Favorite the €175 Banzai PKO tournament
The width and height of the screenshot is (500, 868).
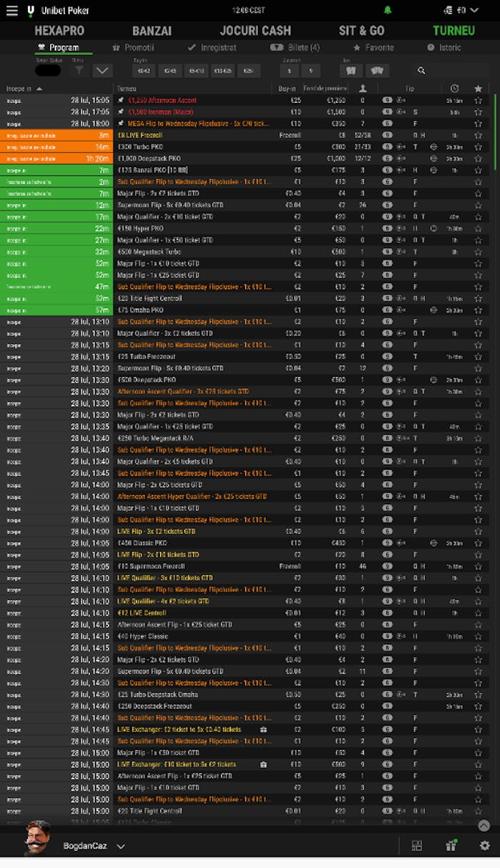(478, 170)
